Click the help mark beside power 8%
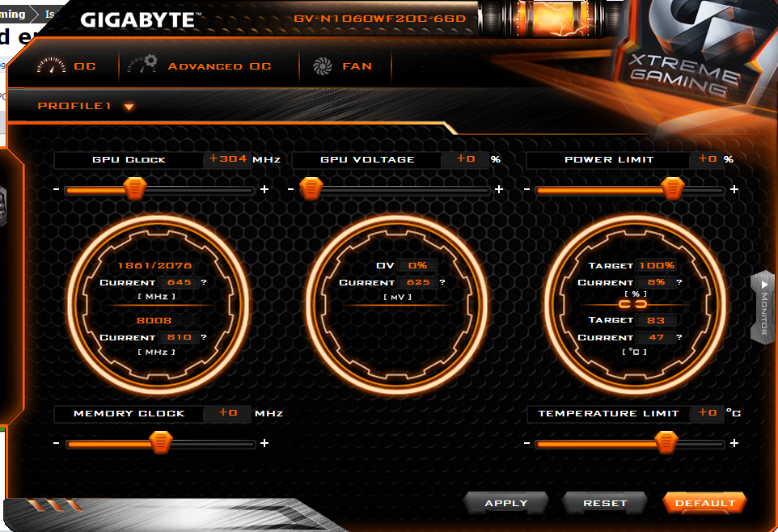The image size is (778, 532). (679, 282)
